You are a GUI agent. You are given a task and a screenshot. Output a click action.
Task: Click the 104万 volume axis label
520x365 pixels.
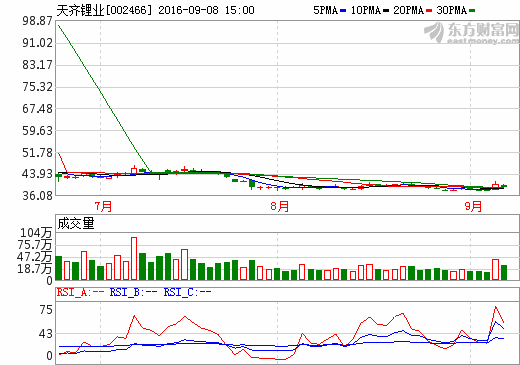tap(36, 233)
